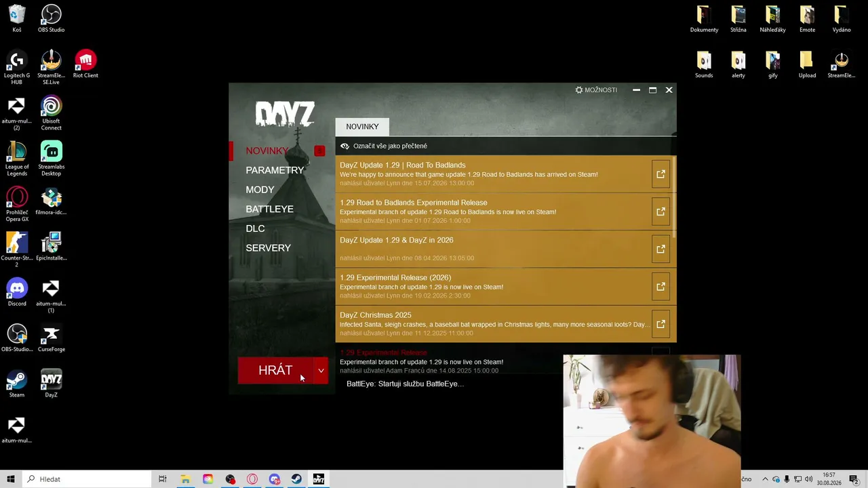The width and height of the screenshot is (868, 488).
Task: Open the 'DayZ Update 1.29 | Road To Badlands' news title
Action: click(x=402, y=165)
